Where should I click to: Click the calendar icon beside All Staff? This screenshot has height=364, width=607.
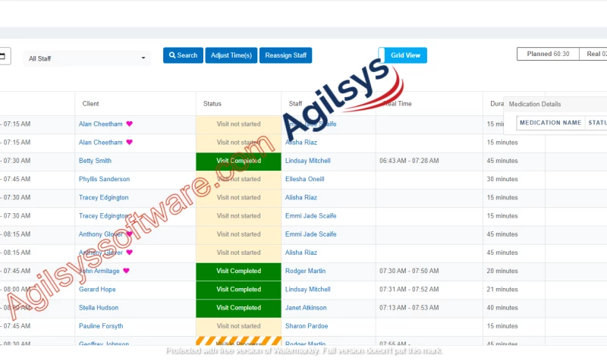pos(3,56)
